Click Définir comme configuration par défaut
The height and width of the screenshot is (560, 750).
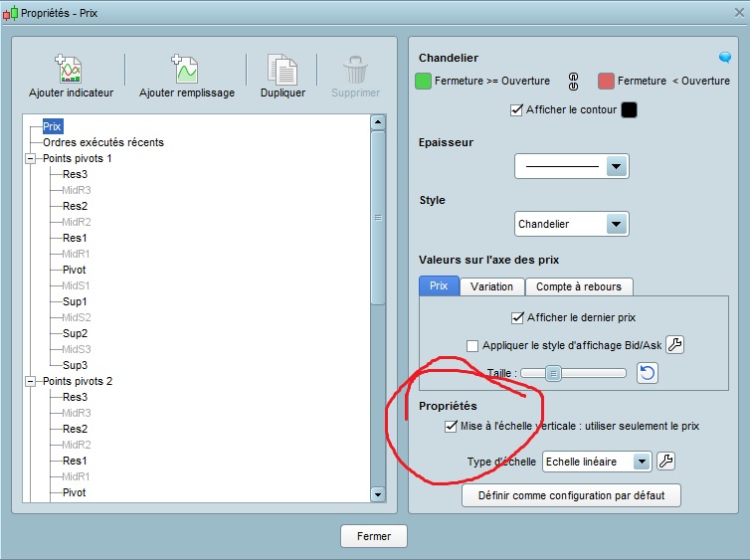571,495
